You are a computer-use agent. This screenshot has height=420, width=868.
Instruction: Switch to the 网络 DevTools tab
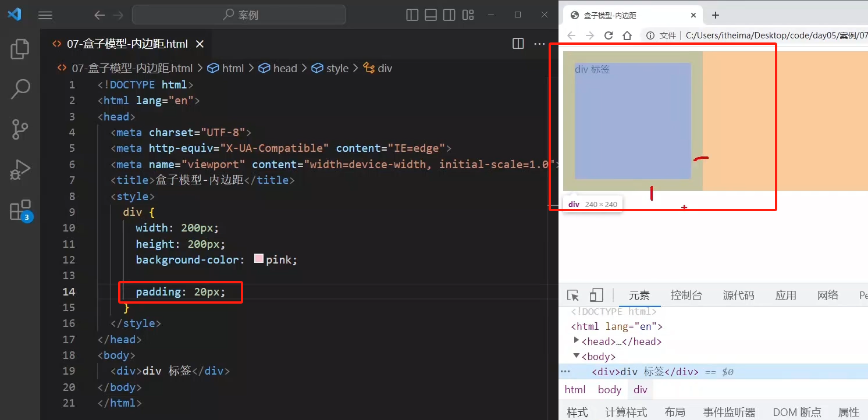point(828,295)
